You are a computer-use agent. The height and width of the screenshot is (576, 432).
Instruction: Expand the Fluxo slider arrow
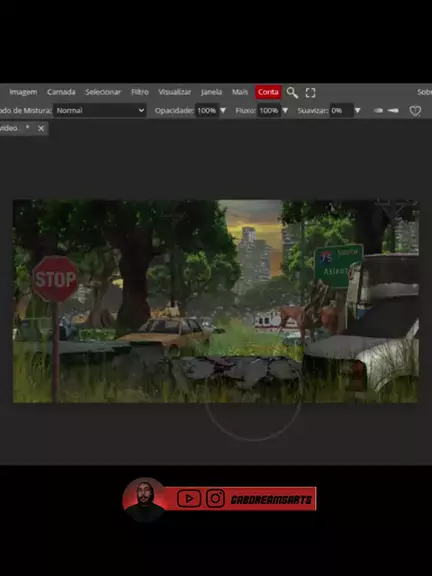(285, 111)
